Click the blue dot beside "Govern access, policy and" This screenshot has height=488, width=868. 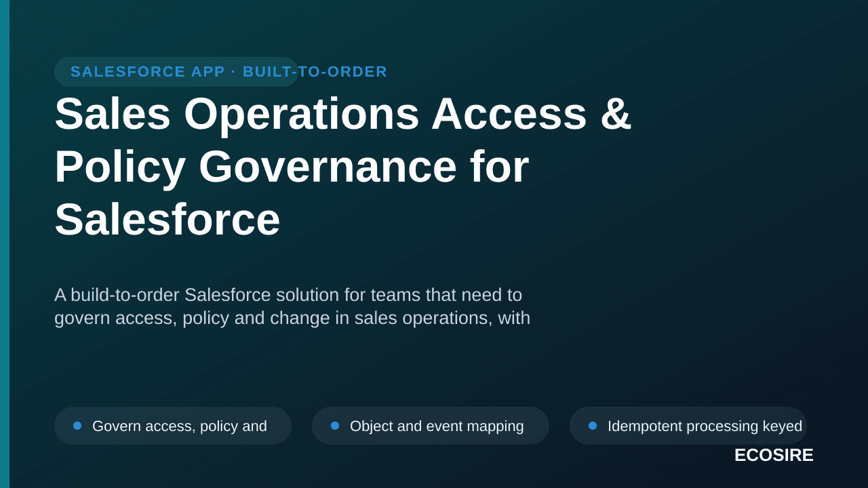click(77, 426)
